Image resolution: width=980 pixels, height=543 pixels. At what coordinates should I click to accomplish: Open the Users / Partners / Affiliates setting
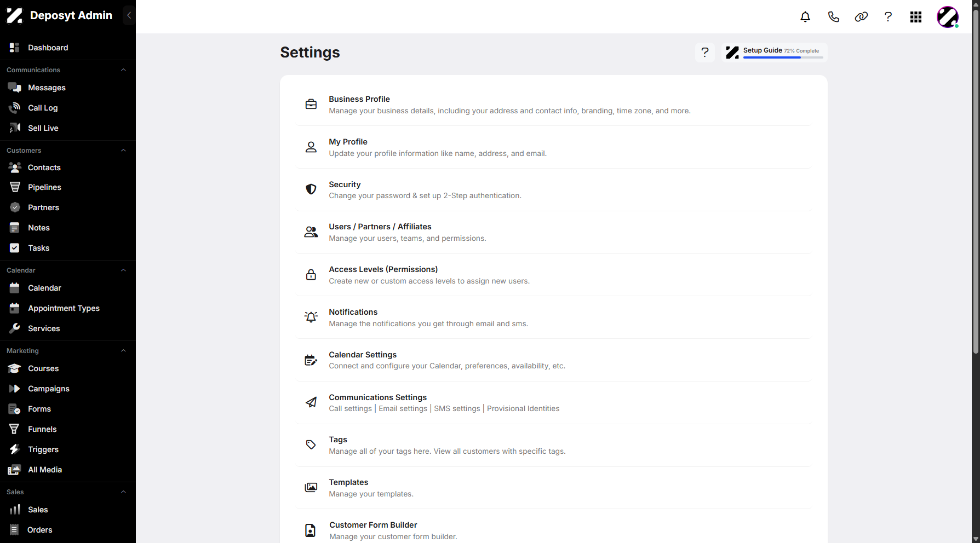pyautogui.click(x=553, y=232)
